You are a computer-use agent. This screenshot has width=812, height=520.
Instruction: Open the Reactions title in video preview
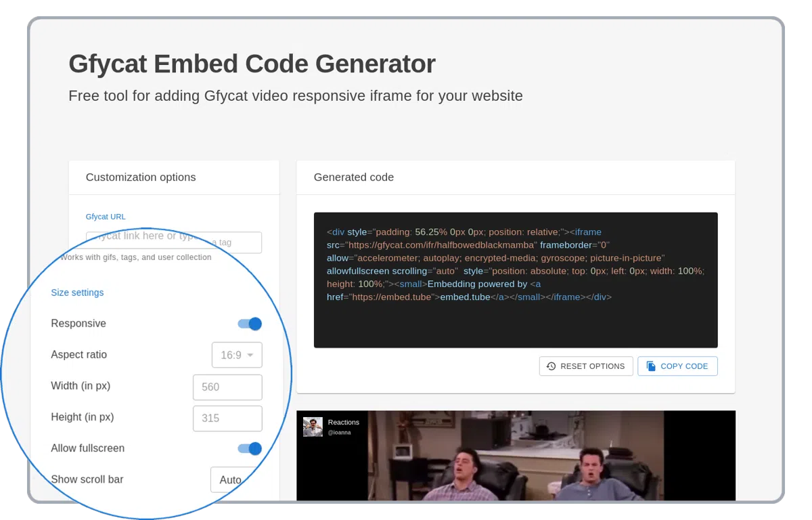(343, 422)
